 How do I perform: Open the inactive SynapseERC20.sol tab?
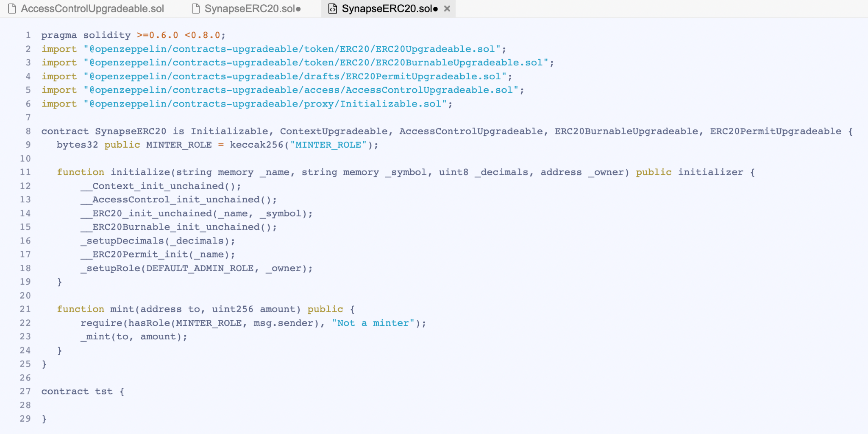(x=247, y=8)
